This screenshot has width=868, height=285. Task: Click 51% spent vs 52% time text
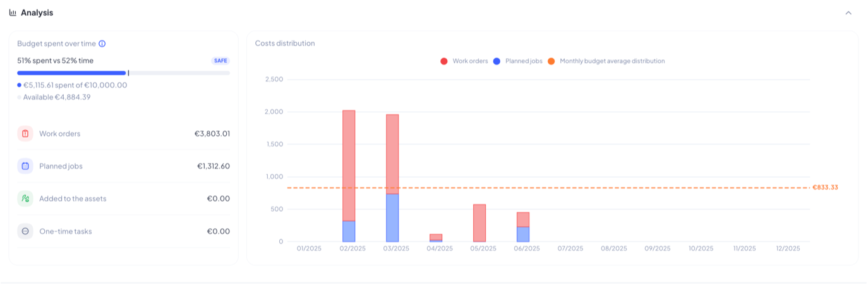(x=55, y=61)
